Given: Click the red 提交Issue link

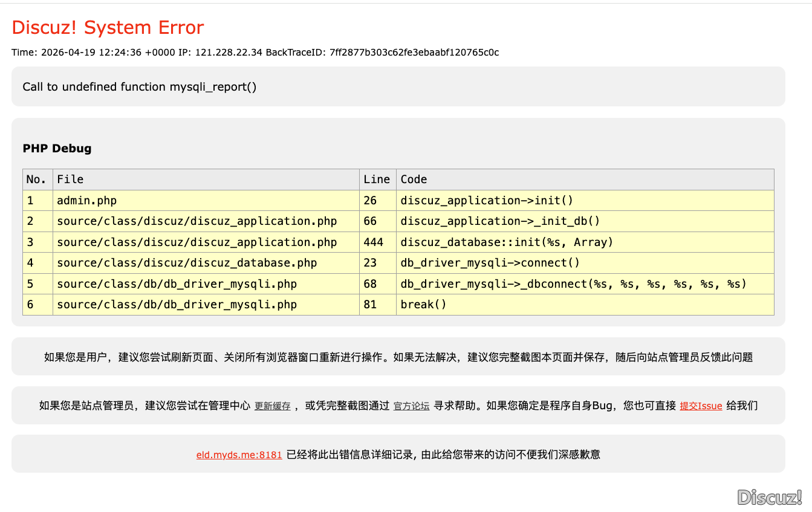Looking at the screenshot, I should pos(701,406).
